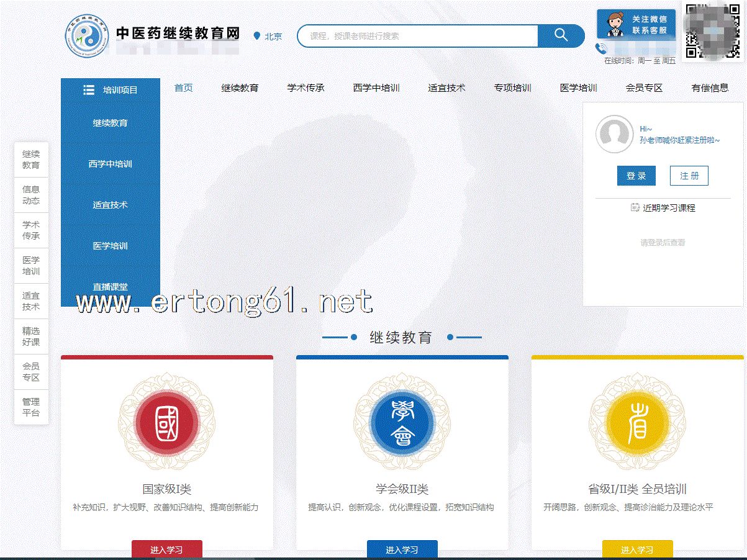Click the 中医药继续教育网 yin-yang logo
Image resolution: width=747 pixels, height=560 pixels.
point(88,36)
